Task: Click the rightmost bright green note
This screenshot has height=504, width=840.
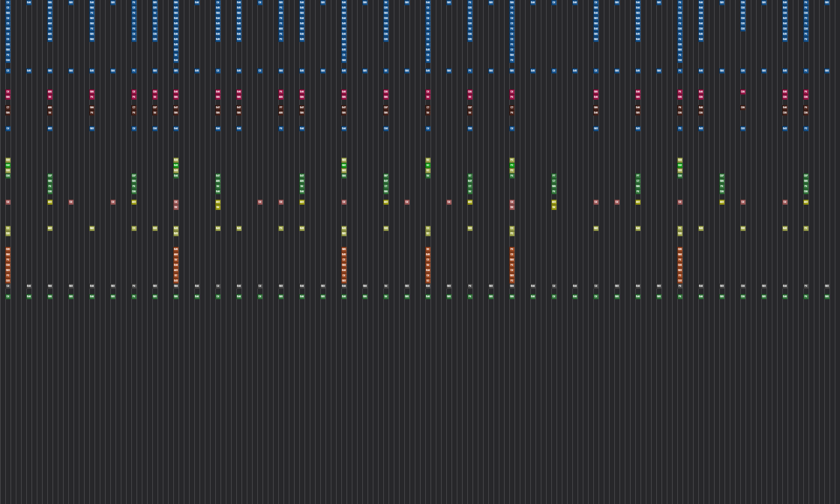Action: pos(680,165)
